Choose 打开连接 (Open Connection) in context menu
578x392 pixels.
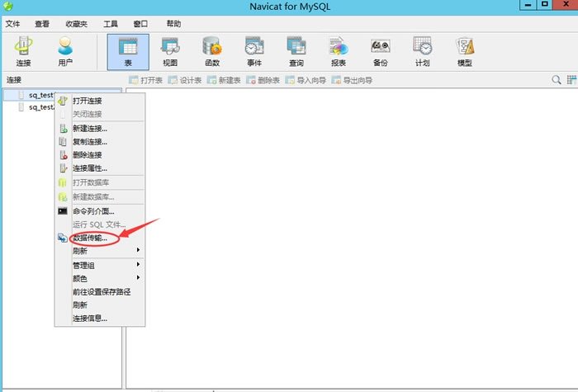[100, 101]
